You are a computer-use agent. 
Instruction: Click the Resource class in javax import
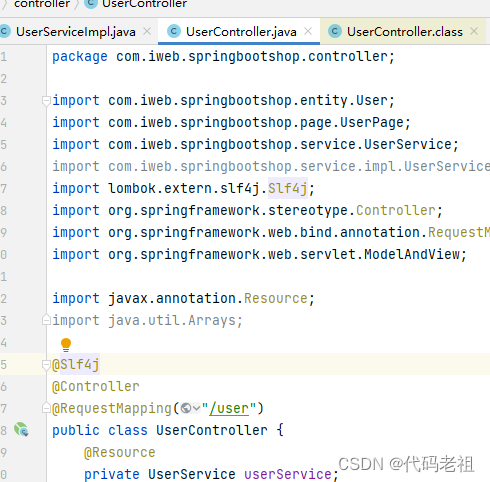(x=275, y=298)
